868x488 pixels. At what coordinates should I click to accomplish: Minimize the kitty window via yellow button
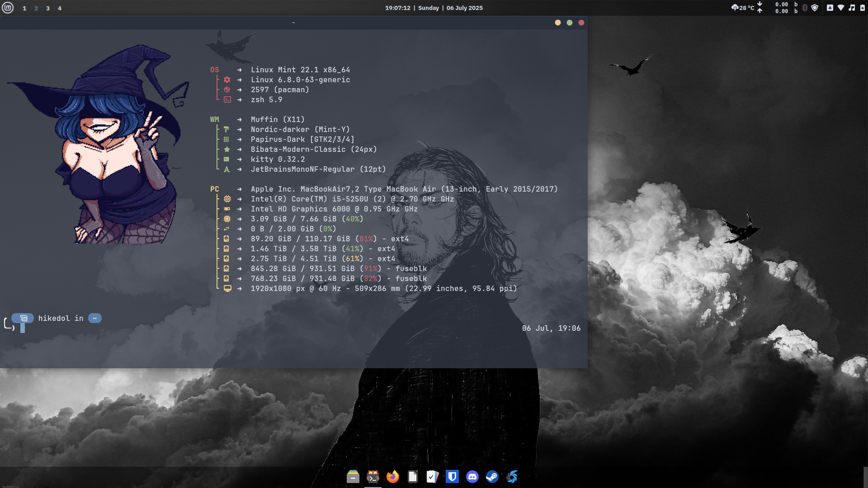558,23
